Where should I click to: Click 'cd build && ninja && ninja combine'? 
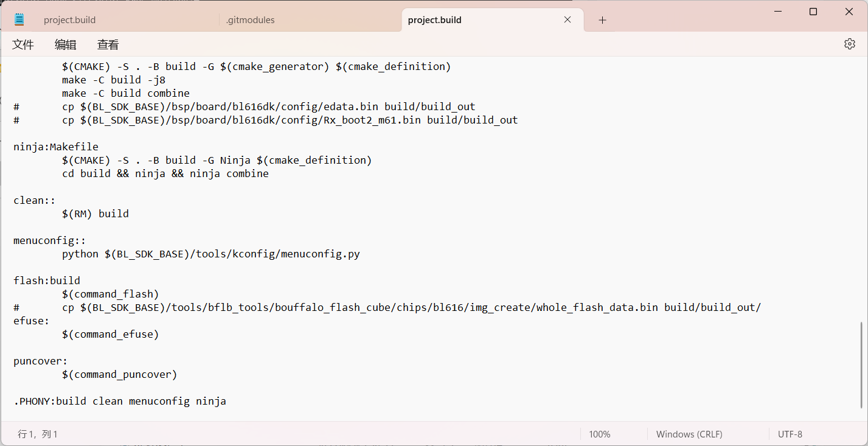tap(165, 173)
